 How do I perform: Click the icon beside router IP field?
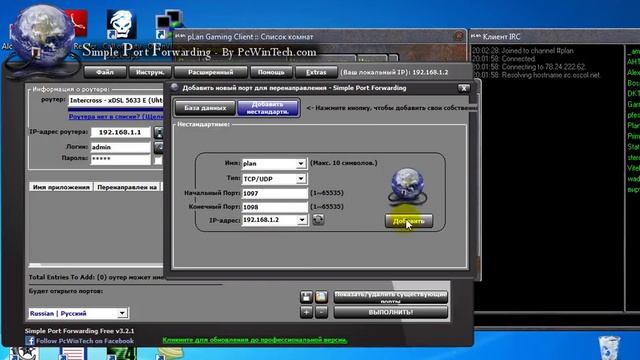pyautogui.click(x=159, y=132)
